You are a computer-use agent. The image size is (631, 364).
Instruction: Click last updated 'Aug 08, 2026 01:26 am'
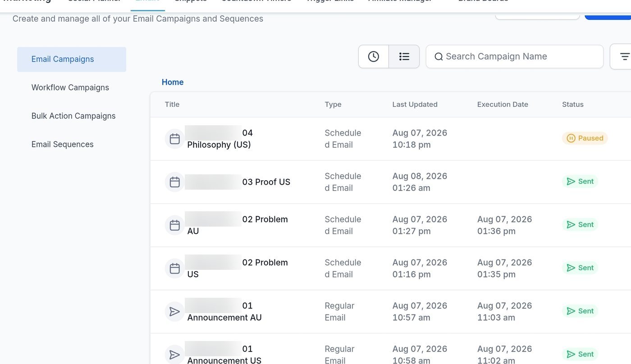click(x=420, y=182)
